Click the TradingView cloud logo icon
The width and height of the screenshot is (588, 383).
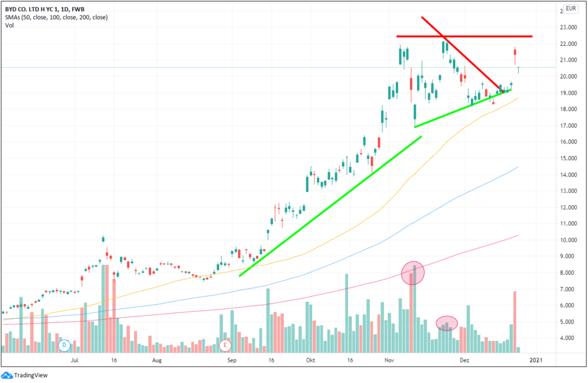6,375
